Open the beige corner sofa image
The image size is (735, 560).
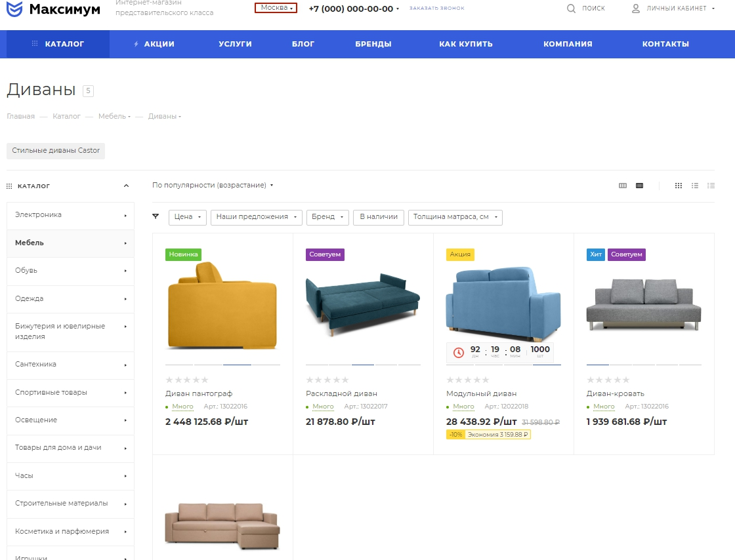pos(222,527)
